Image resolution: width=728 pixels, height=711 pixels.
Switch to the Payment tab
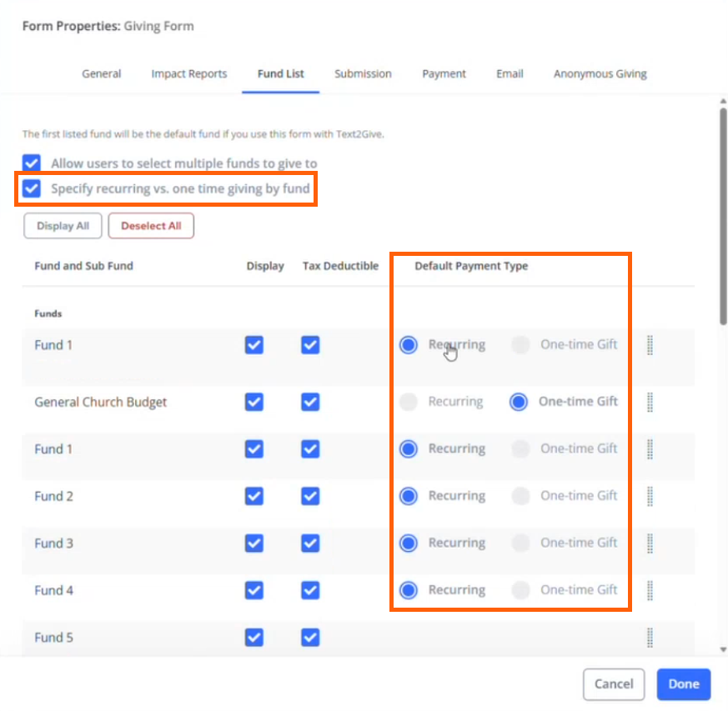click(444, 73)
